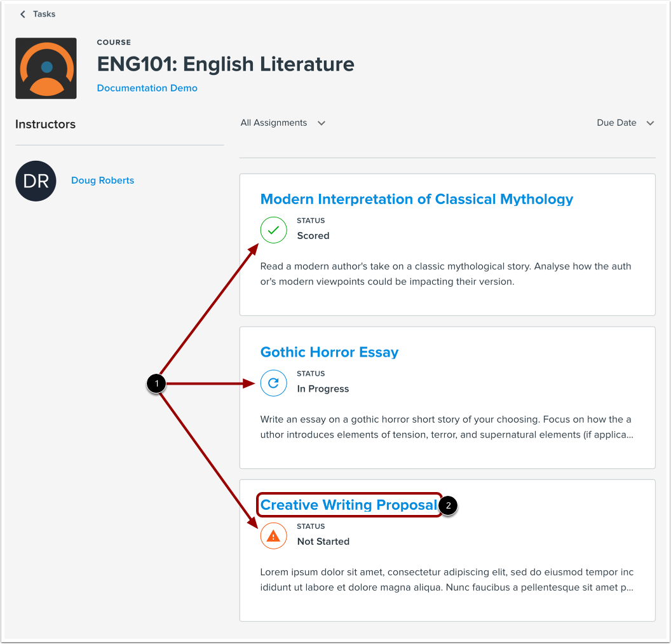Open the Due Date sort dropdown
671x644 pixels.
point(625,123)
